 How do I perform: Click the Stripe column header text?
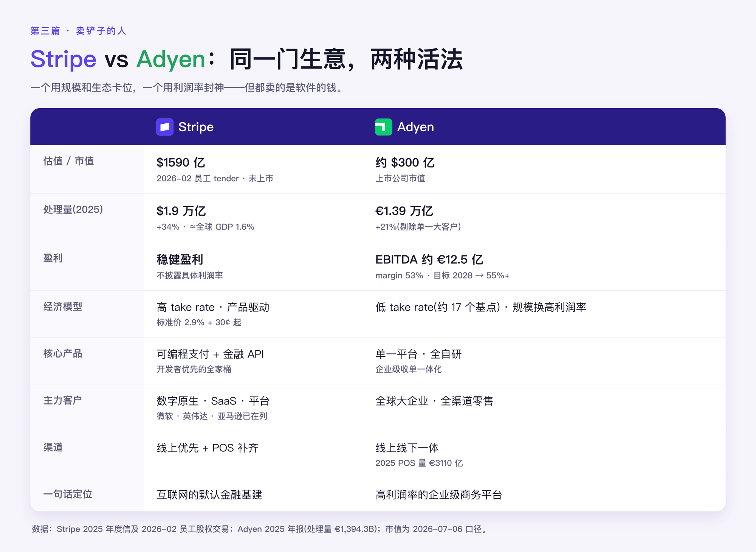(x=196, y=127)
